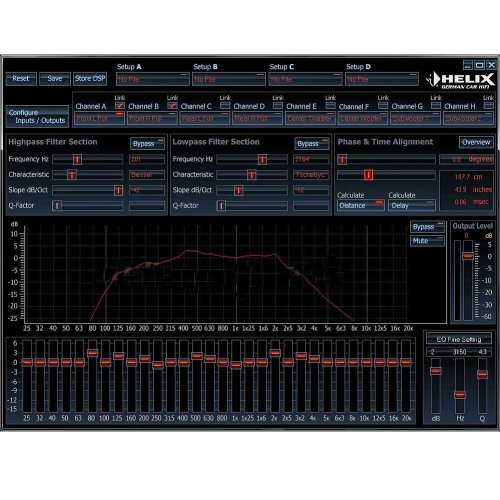Open Configure Inputs / Outputs

coord(37,117)
